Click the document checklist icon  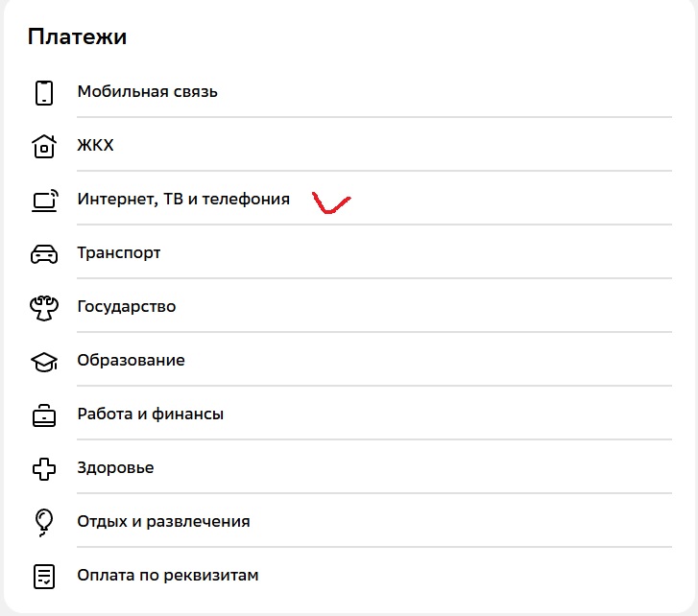(44, 576)
